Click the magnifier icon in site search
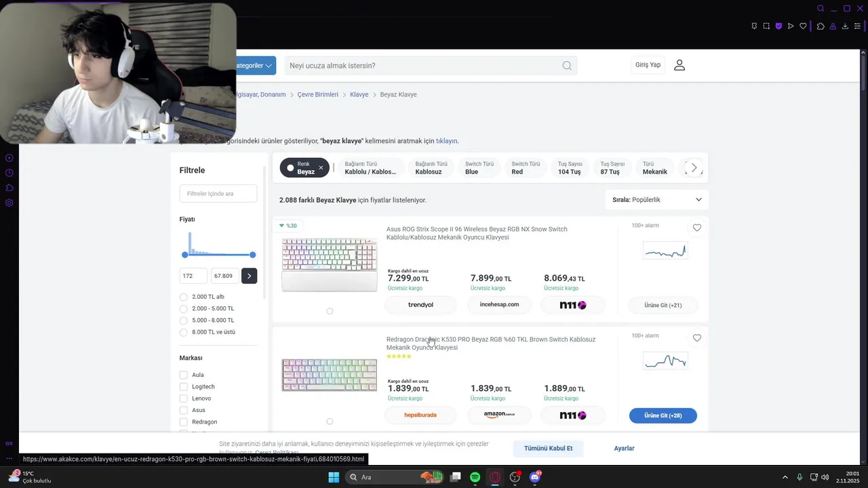868x488 pixels. click(x=567, y=66)
